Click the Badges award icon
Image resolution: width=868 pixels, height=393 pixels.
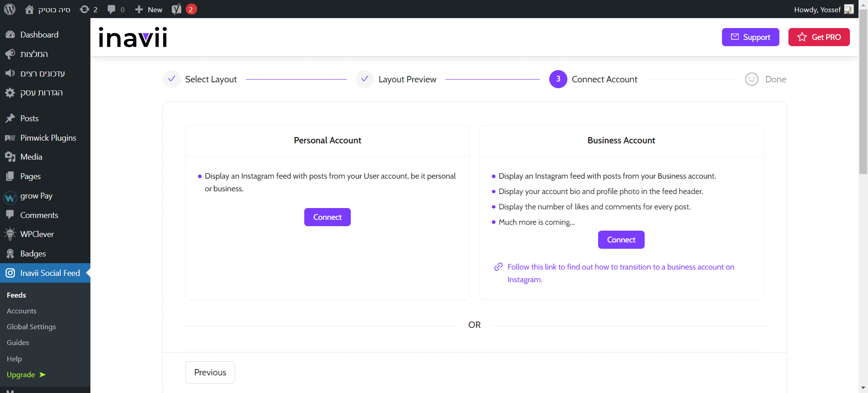pyautogui.click(x=10, y=254)
